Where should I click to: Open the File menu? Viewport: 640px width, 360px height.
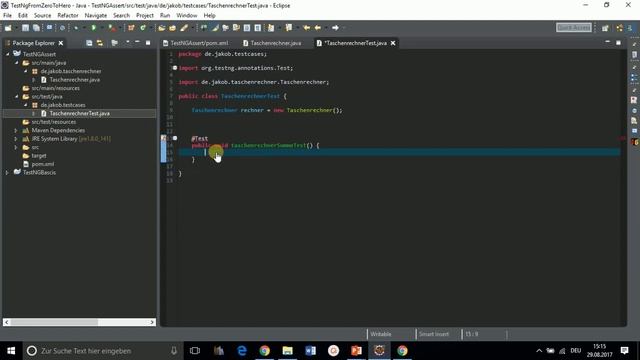click(x=7, y=16)
